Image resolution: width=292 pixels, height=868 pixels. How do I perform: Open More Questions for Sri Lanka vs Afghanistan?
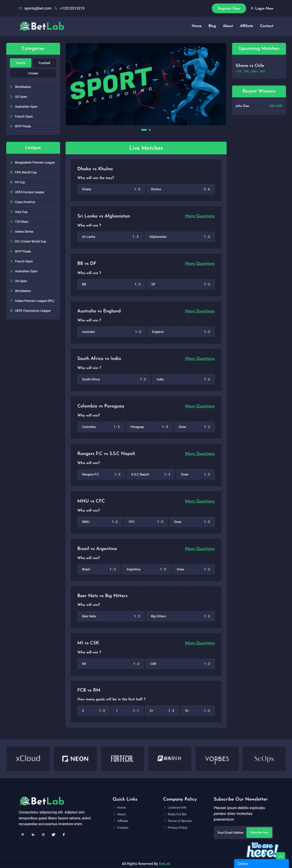point(200,216)
